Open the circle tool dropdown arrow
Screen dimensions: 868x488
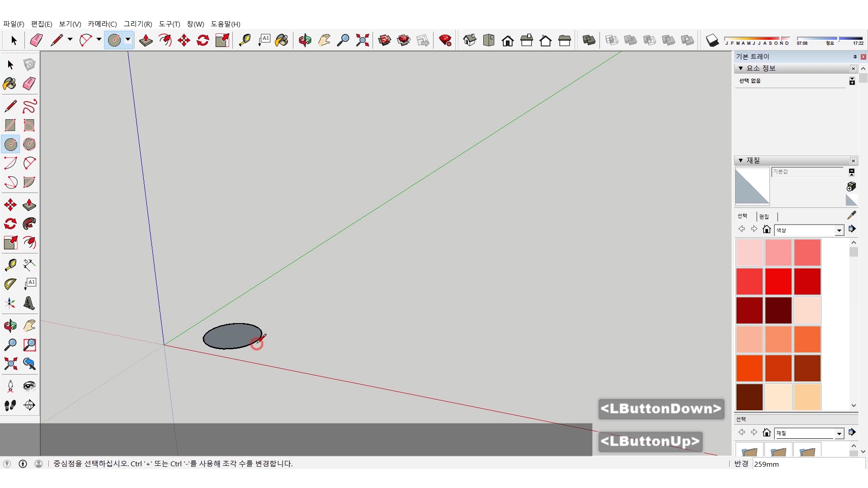[128, 40]
